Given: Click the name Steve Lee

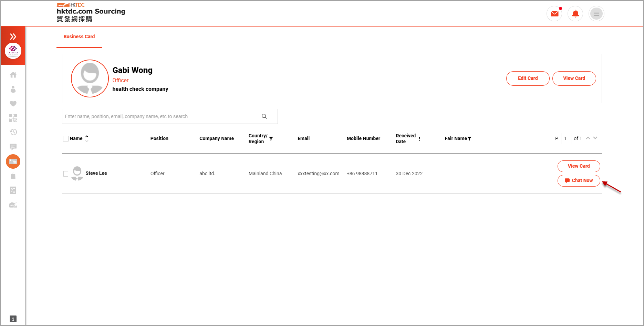Looking at the screenshot, I should (x=96, y=173).
